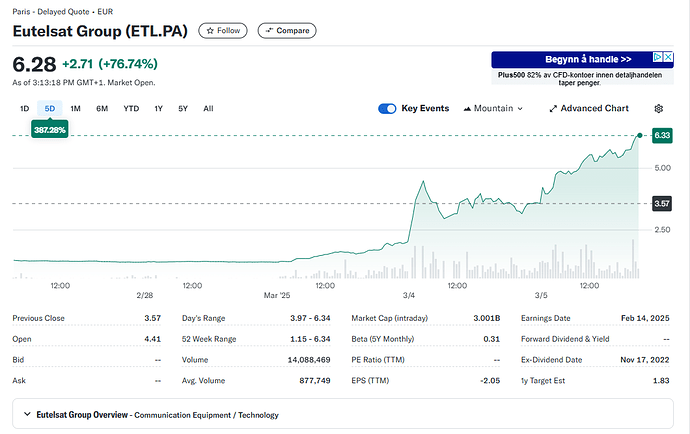The width and height of the screenshot is (690, 434).
Task: Click the 'Paris - Delayed Quote' text
Action: [51, 12]
